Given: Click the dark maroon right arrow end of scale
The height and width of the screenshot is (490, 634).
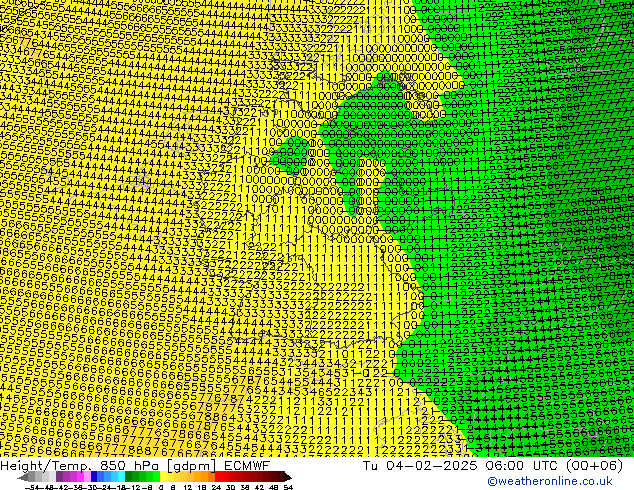Looking at the screenshot, I should (288, 477).
